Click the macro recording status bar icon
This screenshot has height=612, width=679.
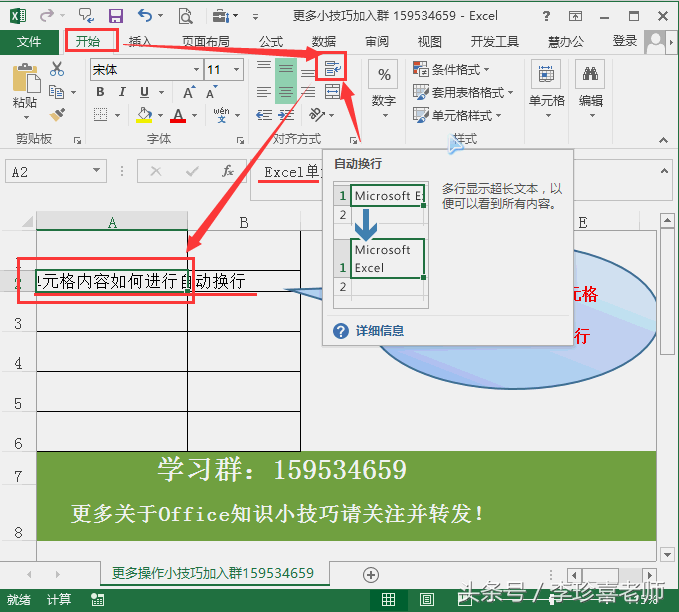pos(97,599)
